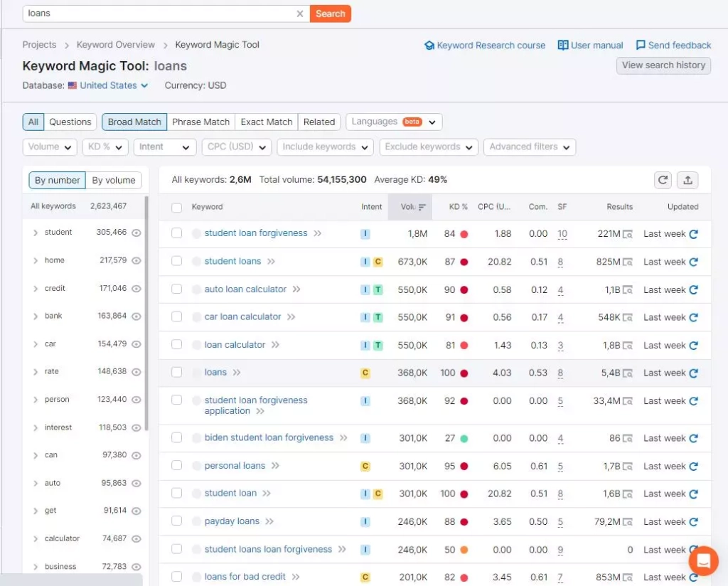Toggle eye for credit group

(x=136, y=288)
